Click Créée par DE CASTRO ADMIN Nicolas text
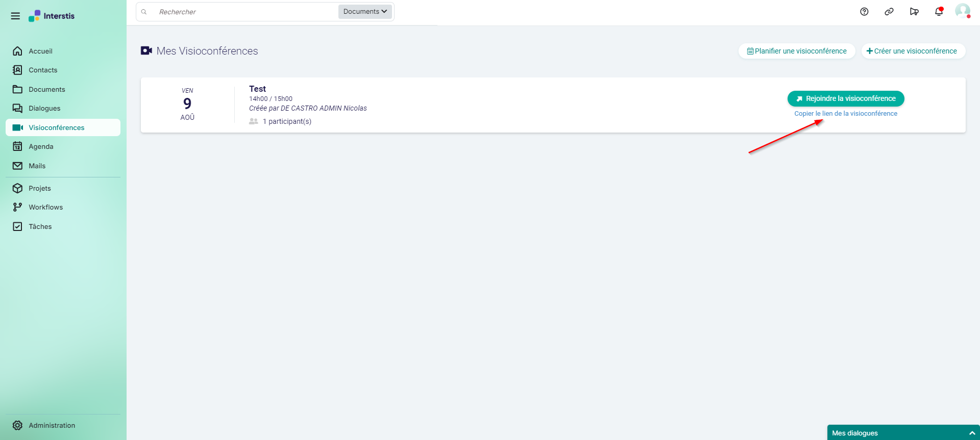980x440 pixels. click(x=308, y=108)
